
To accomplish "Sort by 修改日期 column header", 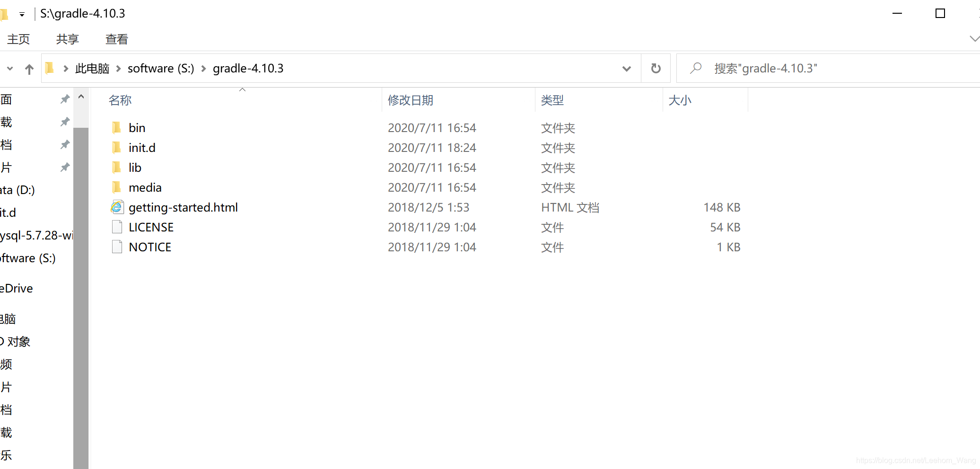I will tap(411, 100).
